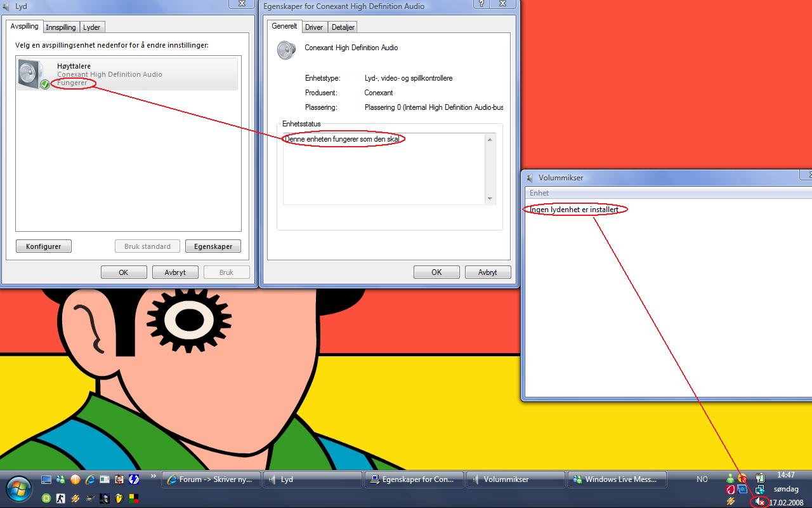Click the Enhetsstatus scrollbar up arrow
This screenshot has width=812, height=508.
click(x=490, y=140)
